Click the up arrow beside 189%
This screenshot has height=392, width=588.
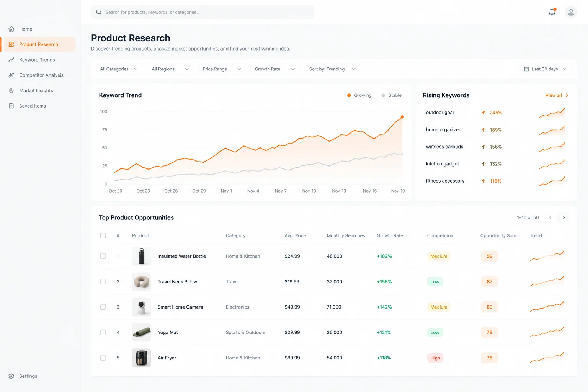point(483,130)
